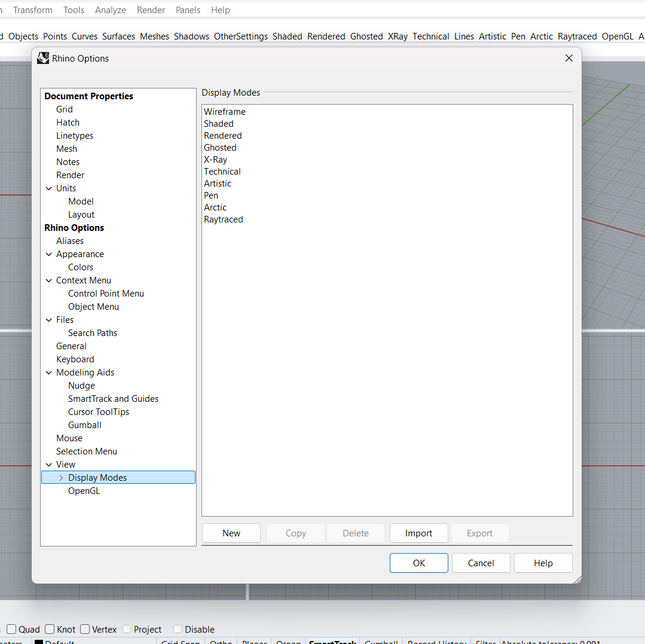
Task: Expand the Display Modes tree node
Action: tap(61, 478)
